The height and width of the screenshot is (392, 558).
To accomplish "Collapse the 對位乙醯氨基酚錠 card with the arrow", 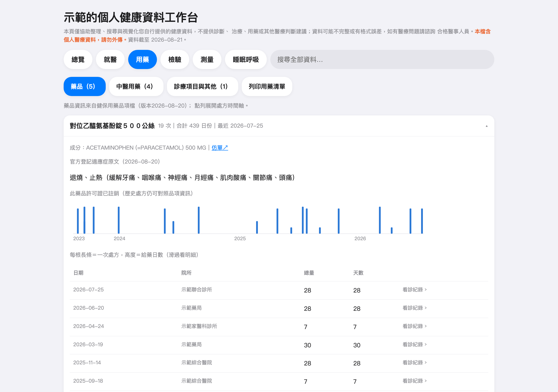I will 487,126.
